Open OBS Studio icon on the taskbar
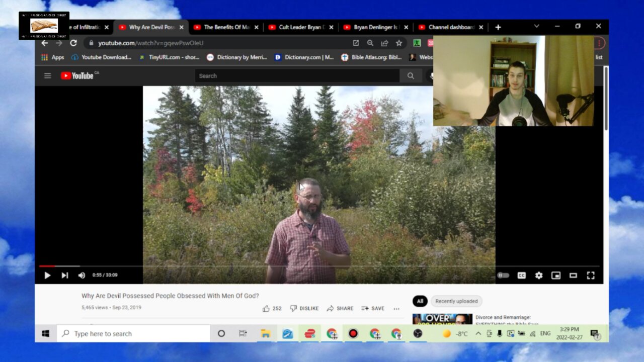Image resolution: width=644 pixels, height=362 pixels. click(418, 333)
